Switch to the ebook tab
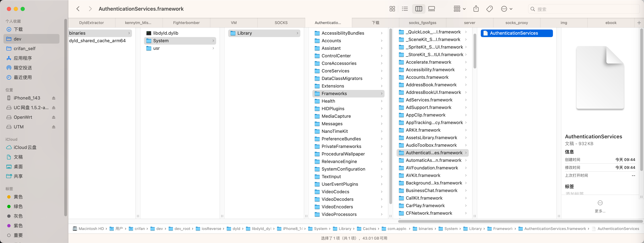This screenshot has height=243, width=644. (x=611, y=23)
